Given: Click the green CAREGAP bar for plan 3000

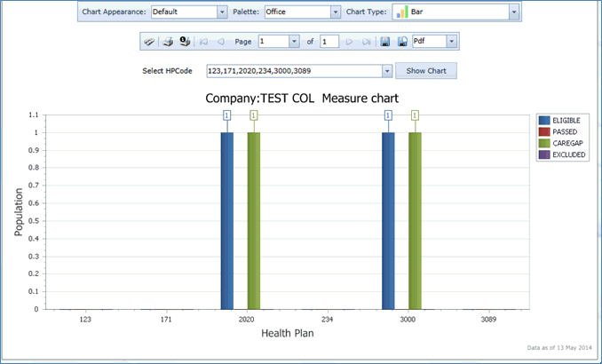Looking at the screenshot, I should pyautogui.click(x=416, y=220).
